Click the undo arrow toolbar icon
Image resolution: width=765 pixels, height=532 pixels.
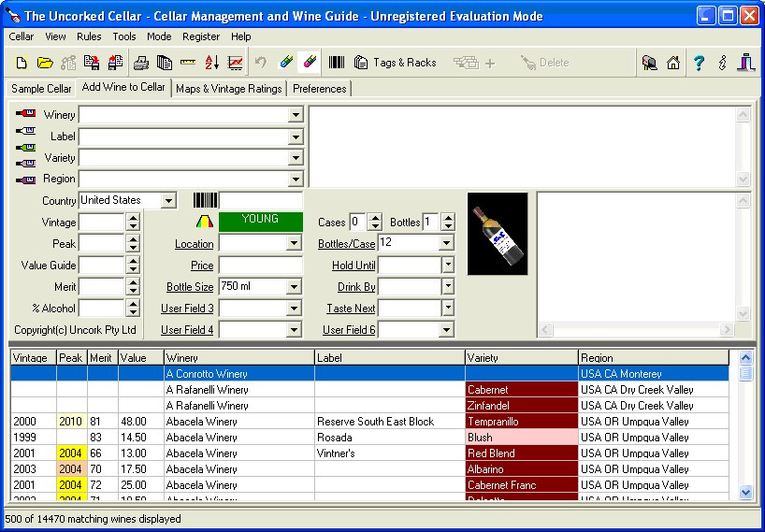click(x=261, y=63)
